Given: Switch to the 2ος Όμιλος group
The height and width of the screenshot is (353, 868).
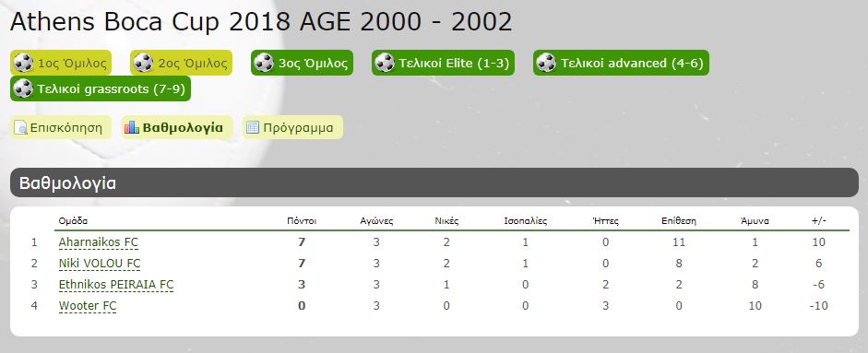Looking at the screenshot, I should click(x=181, y=63).
